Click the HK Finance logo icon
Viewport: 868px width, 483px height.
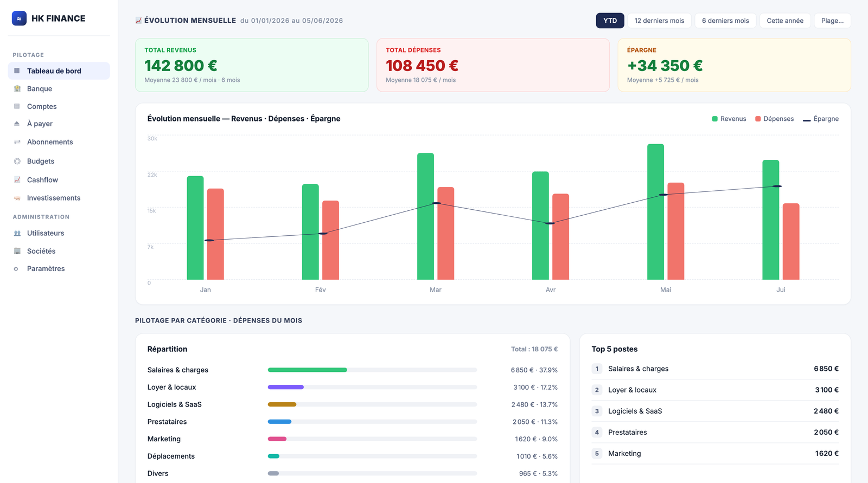coord(19,18)
